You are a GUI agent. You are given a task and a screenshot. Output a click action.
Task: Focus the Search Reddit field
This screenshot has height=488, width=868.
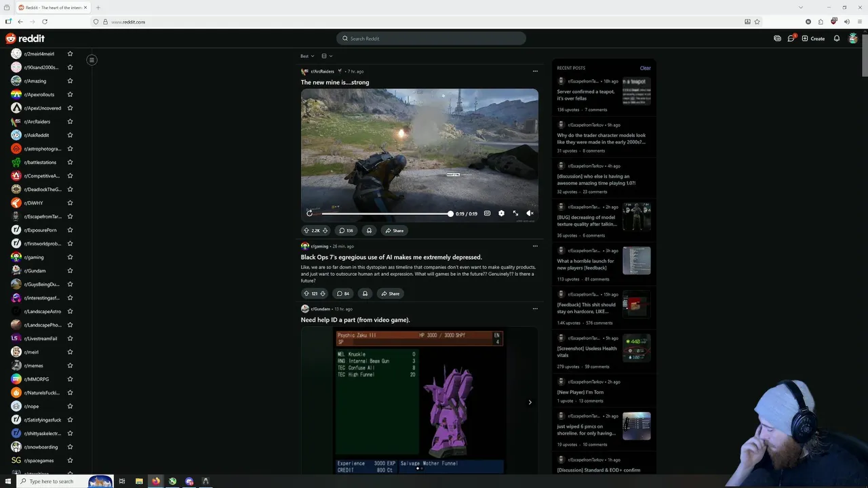pyautogui.click(x=431, y=39)
